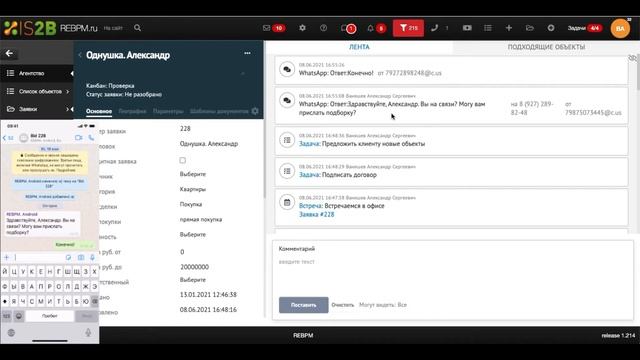Open the settings gear in top bar
The height and width of the screenshot is (360, 640).
click(302, 28)
